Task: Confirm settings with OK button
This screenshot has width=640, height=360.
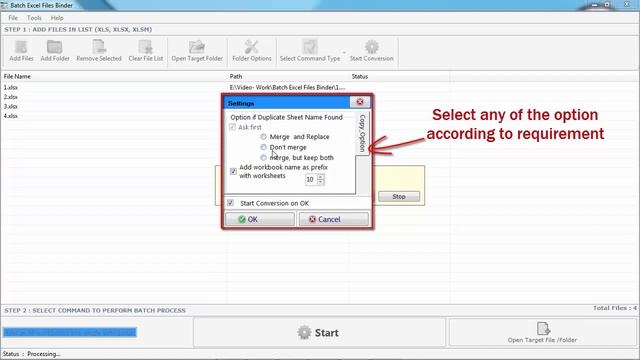Action: pyautogui.click(x=260, y=219)
